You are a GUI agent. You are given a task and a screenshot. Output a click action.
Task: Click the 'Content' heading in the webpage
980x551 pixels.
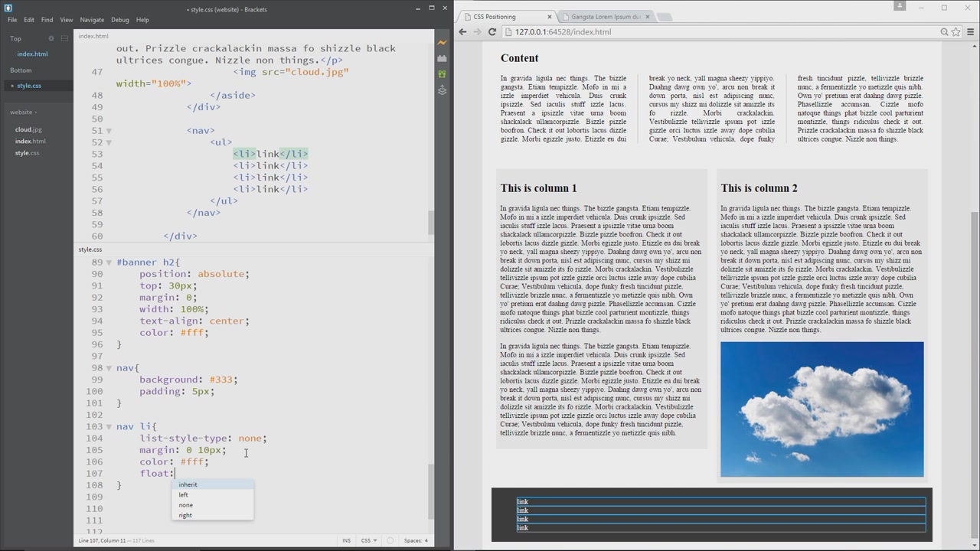coord(520,58)
